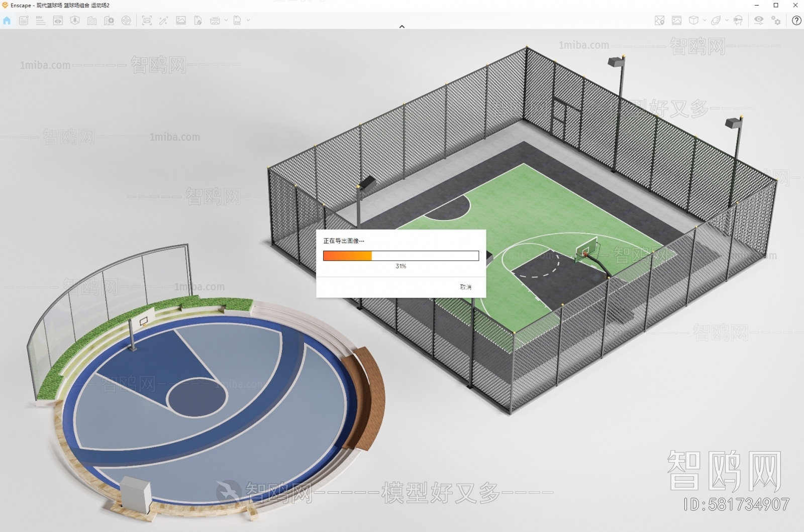Open the Mini Map icon
This screenshot has width=804, height=532.
pyautogui.click(x=659, y=21)
